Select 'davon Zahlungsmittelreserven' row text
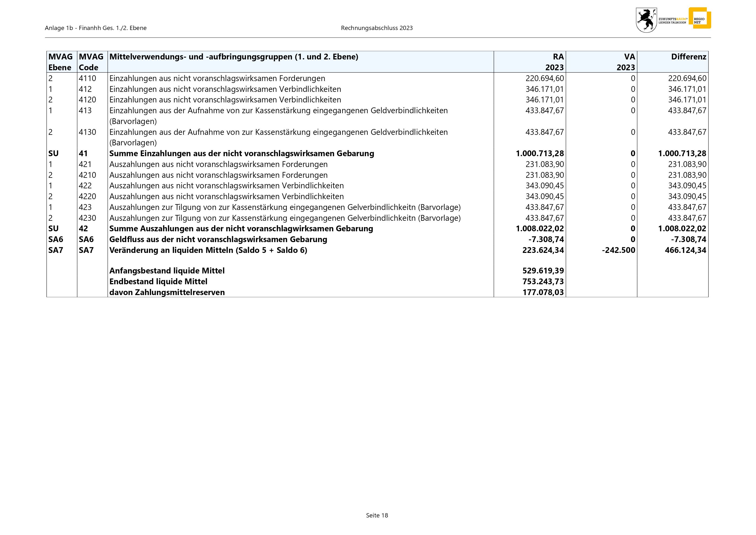This screenshot has width=756, height=535. click(x=167, y=293)
